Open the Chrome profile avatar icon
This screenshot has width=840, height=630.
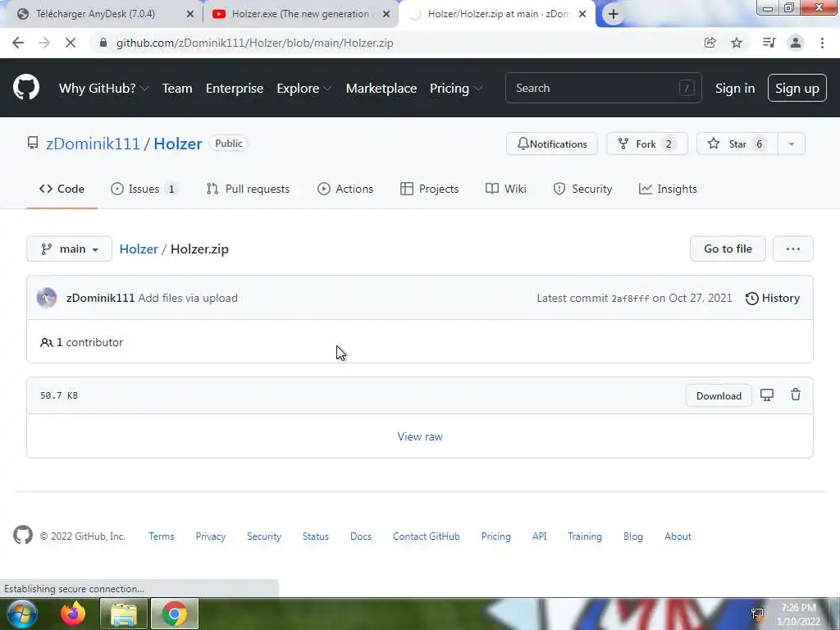pos(796,43)
